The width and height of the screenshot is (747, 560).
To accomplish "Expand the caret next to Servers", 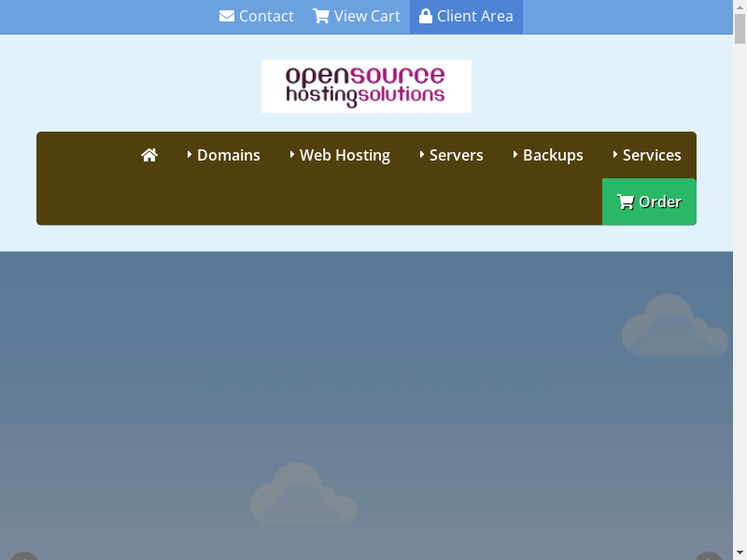I will point(422,155).
